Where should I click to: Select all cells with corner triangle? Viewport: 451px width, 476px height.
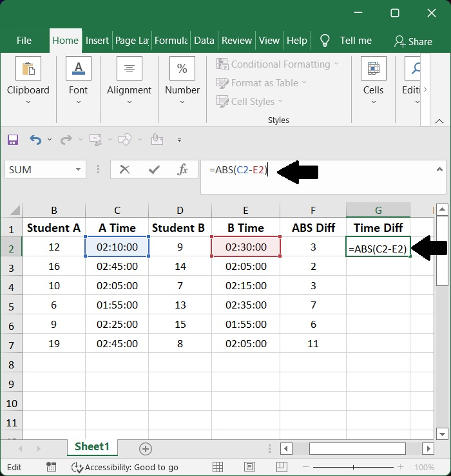click(x=14, y=210)
